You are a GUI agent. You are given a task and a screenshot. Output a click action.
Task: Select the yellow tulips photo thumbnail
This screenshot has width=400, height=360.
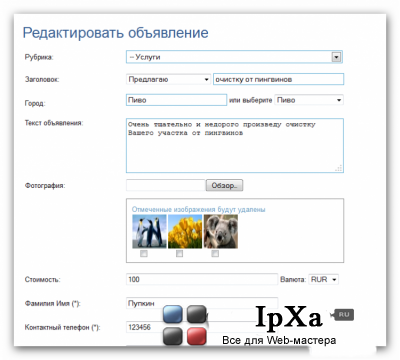[x=185, y=231]
